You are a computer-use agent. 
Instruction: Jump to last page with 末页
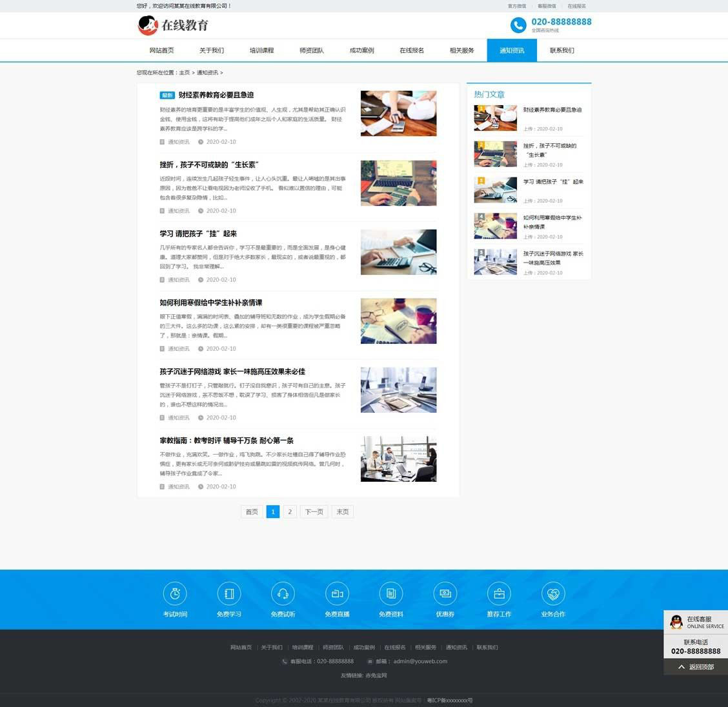click(x=343, y=512)
